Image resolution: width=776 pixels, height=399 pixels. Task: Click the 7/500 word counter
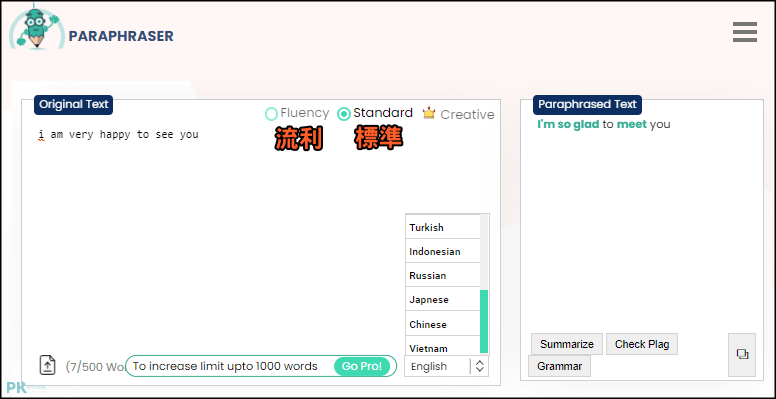(x=96, y=366)
